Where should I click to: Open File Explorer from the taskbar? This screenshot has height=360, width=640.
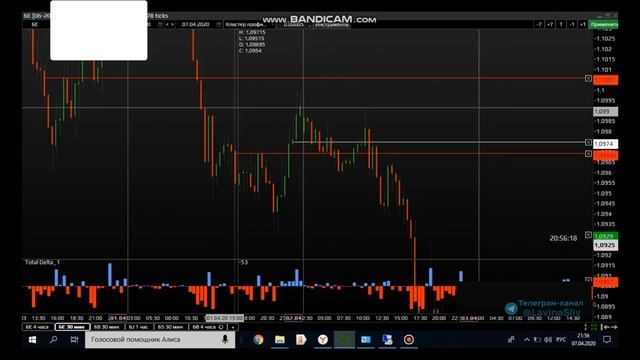(x=280, y=340)
